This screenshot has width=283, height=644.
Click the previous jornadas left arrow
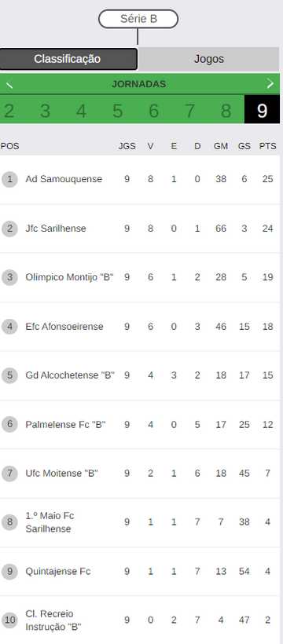(10, 85)
